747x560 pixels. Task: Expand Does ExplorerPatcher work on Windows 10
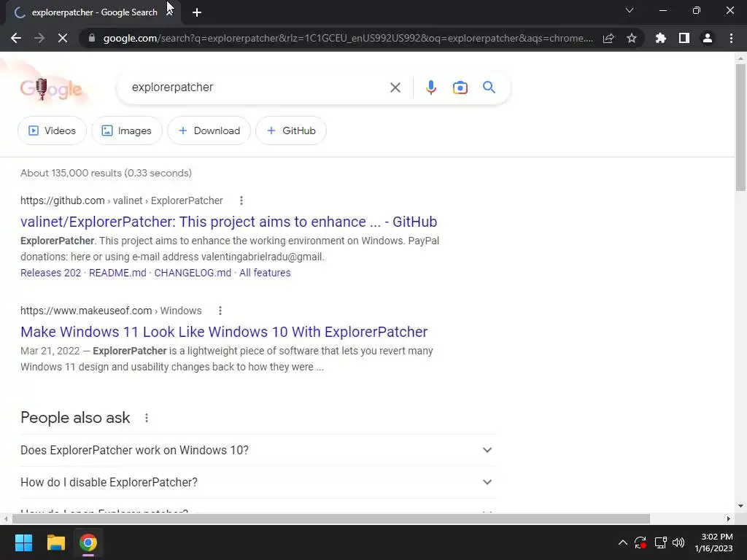[258, 450]
